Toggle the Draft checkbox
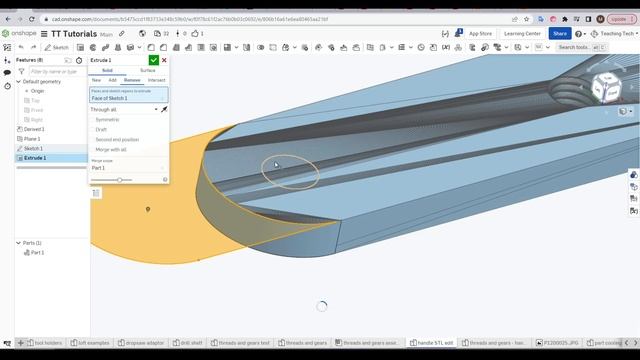 point(98,129)
